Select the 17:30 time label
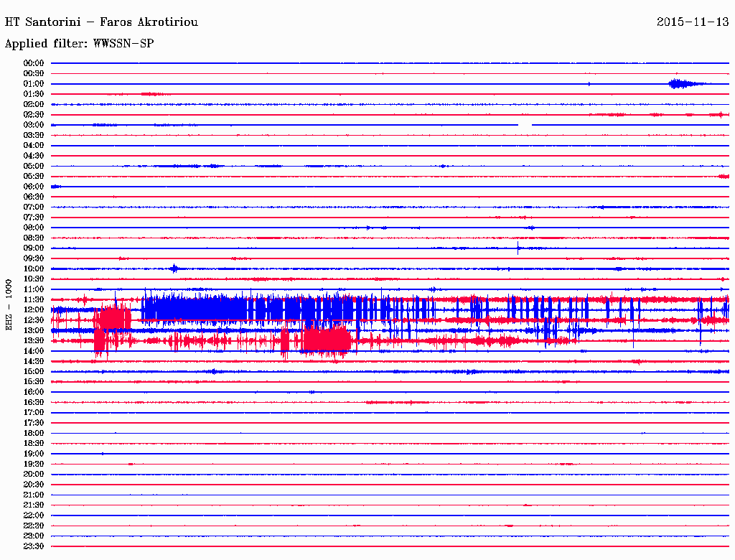This screenshot has width=735, height=560. point(33,423)
